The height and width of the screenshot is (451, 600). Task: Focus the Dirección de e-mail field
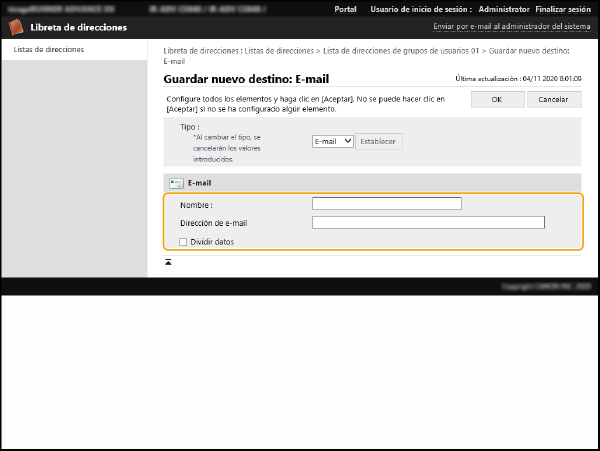tap(428, 223)
